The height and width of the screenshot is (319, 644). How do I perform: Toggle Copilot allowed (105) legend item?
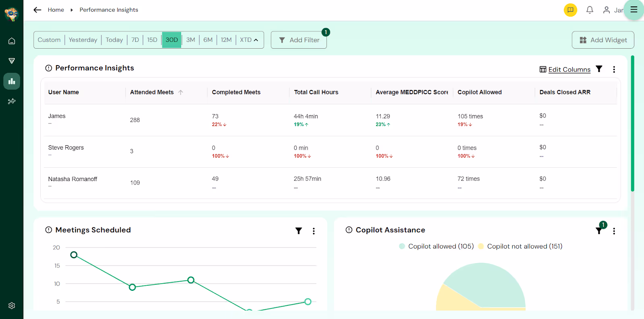coord(436,246)
